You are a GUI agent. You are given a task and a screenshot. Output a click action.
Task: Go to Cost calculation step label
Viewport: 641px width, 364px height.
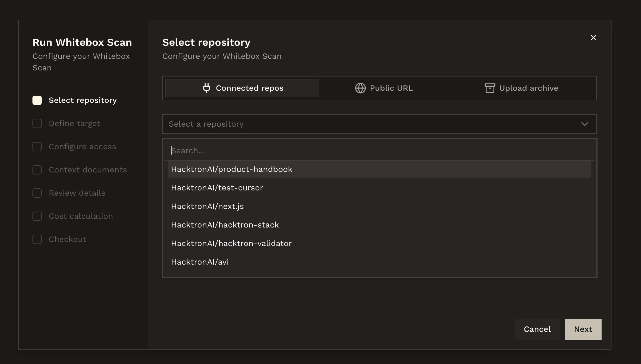[x=81, y=216]
